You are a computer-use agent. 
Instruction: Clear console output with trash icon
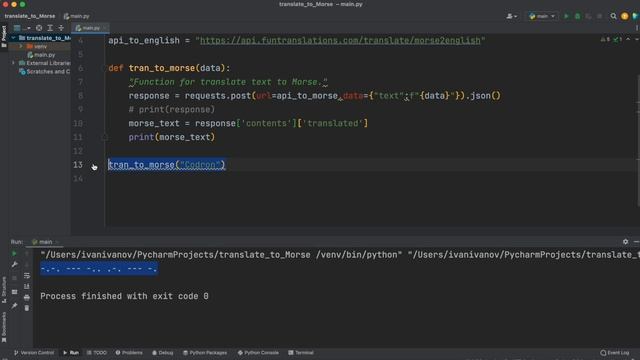[x=27, y=308]
